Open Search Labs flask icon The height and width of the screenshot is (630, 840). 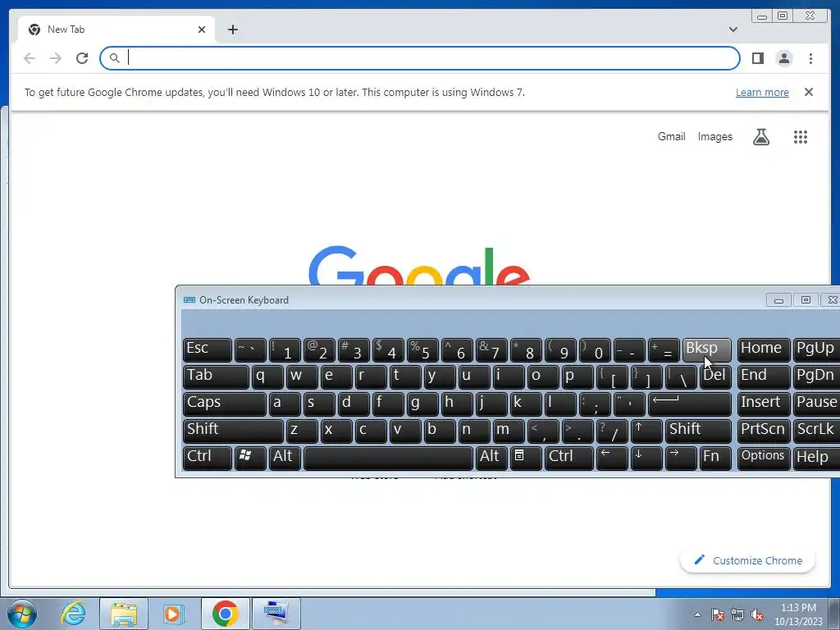[x=760, y=137]
